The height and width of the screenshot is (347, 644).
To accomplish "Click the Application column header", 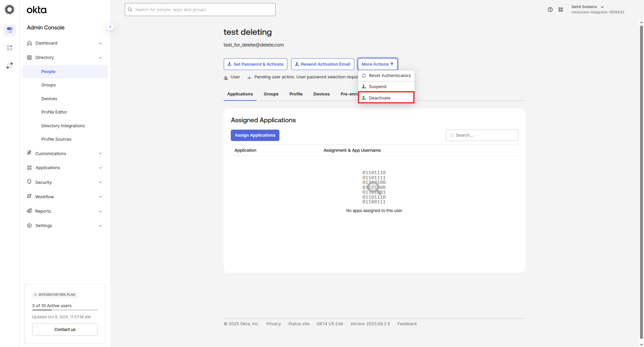I will point(245,150).
